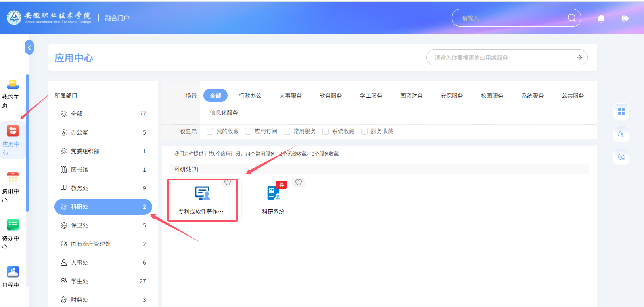Click the arrow button in app search box
Screen dimensions: 644x307
click(579, 57)
